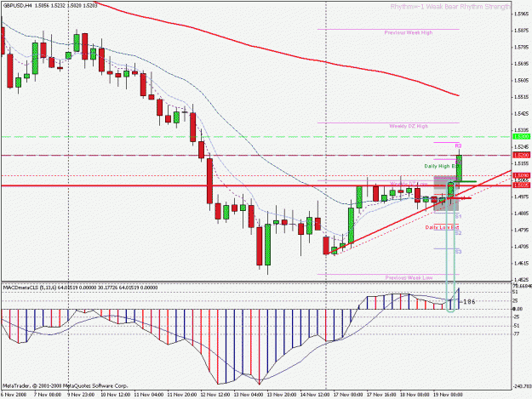This screenshot has width=532, height=399.
Task: Click the S1 support label
Action: pyautogui.click(x=458, y=216)
